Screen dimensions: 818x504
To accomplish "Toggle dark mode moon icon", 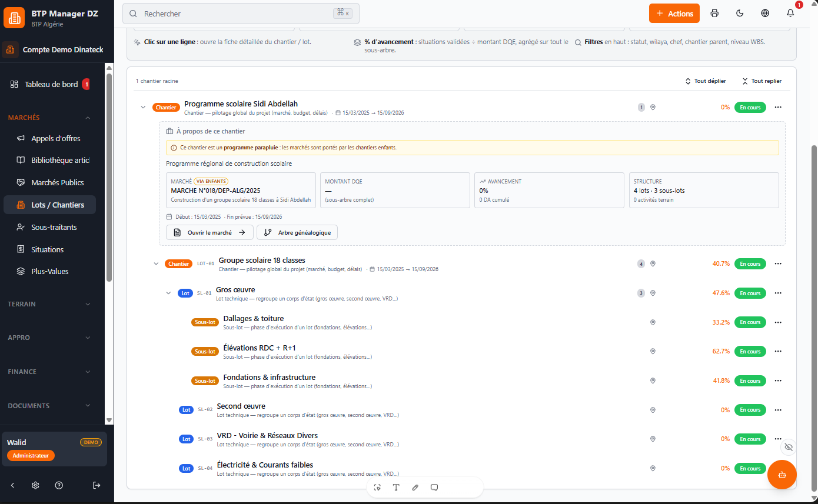I will 740,14.
